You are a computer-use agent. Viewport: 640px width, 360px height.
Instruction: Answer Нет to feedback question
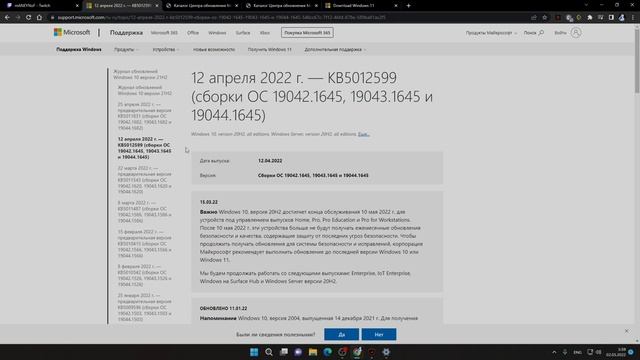(x=379, y=334)
